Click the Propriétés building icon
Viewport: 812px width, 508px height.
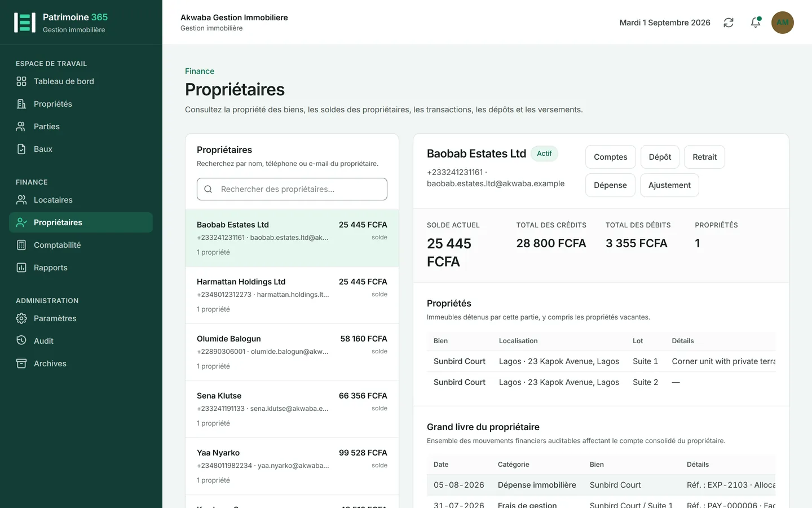tap(21, 104)
